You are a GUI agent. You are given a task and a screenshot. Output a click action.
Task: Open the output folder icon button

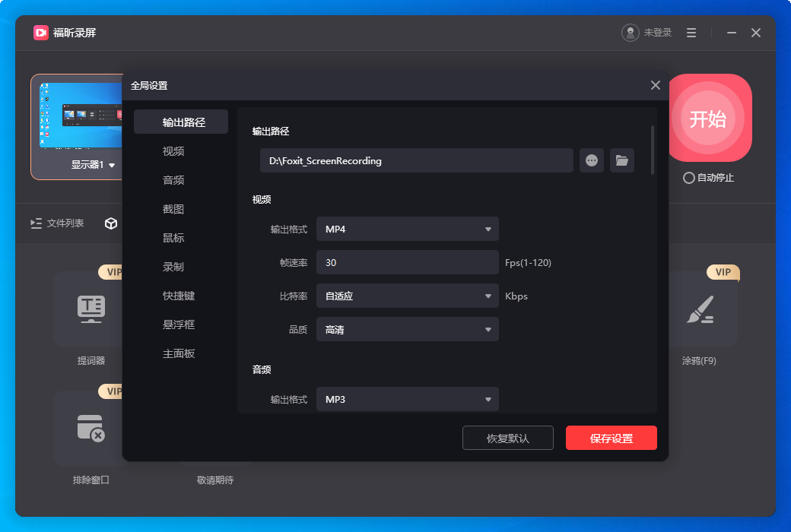click(622, 160)
